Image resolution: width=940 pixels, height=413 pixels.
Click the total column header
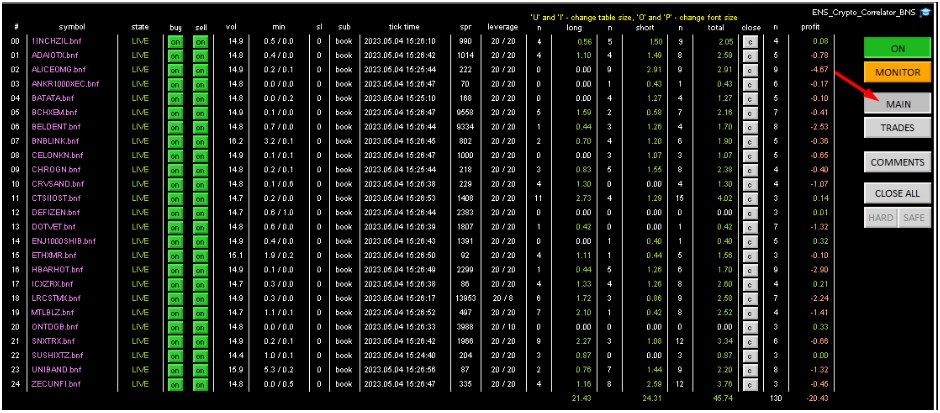pos(715,27)
